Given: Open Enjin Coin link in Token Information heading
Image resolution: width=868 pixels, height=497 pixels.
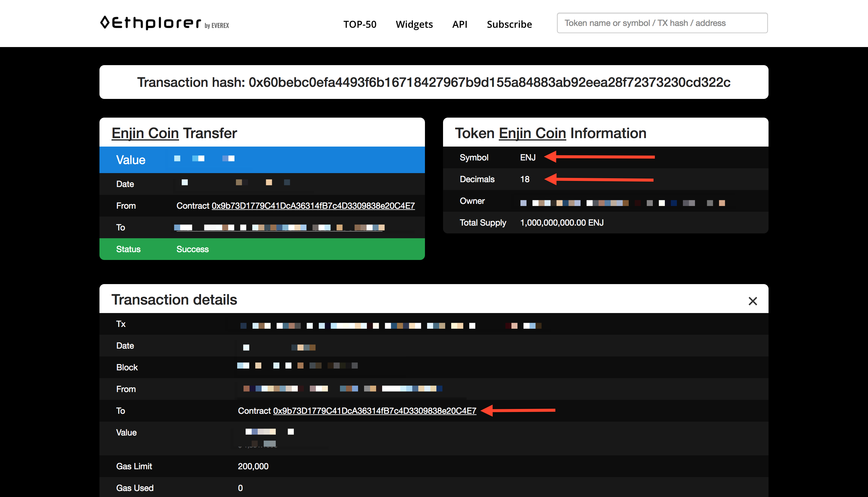Looking at the screenshot, I should [532, 133].
